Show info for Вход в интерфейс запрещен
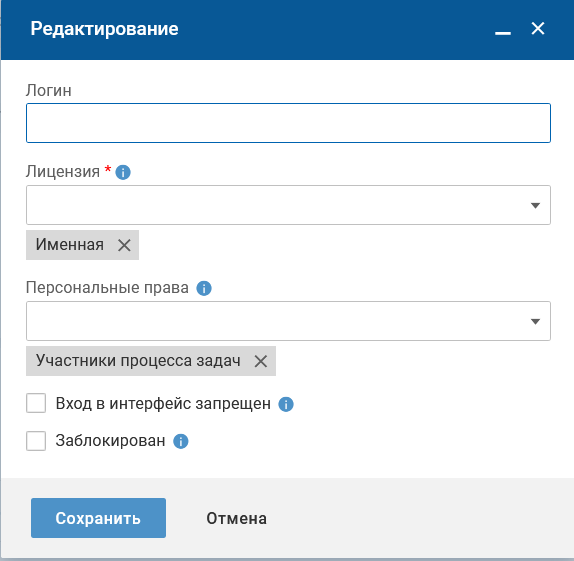This screenshot has height=561, width=574. pyautogui.click(x=286, y=404)
